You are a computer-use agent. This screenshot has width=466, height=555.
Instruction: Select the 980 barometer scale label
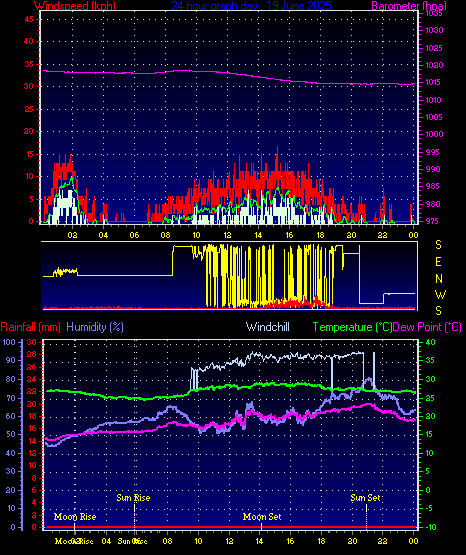tap(433, 204)
